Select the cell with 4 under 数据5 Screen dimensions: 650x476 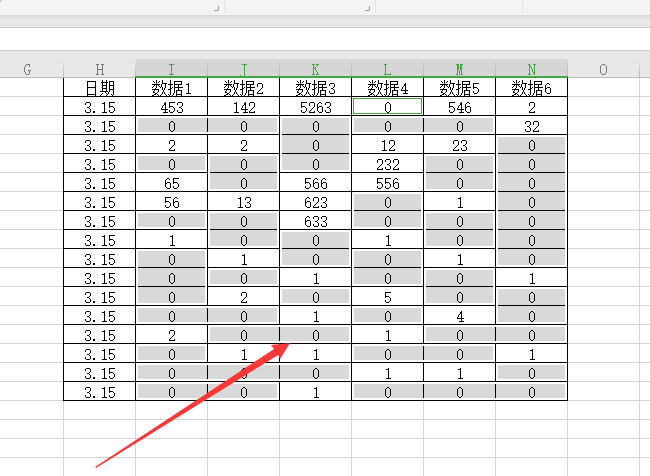click(459, 316)
